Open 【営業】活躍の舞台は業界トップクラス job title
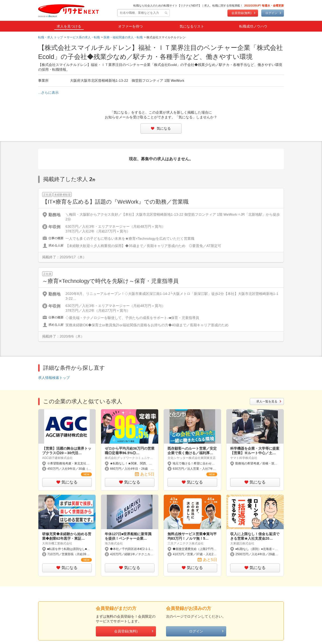The width and height of the screenshot is (322, 644). [x=67, y=451]
